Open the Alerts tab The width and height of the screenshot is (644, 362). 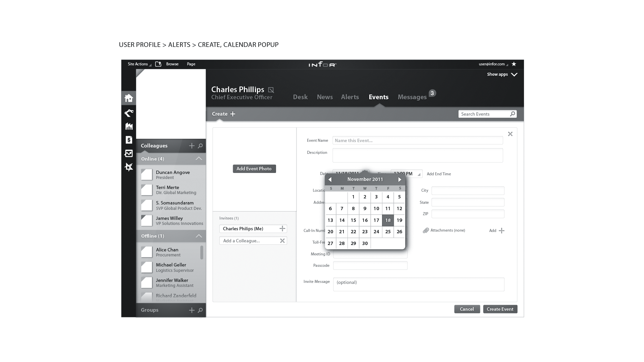tap(350, 97)
